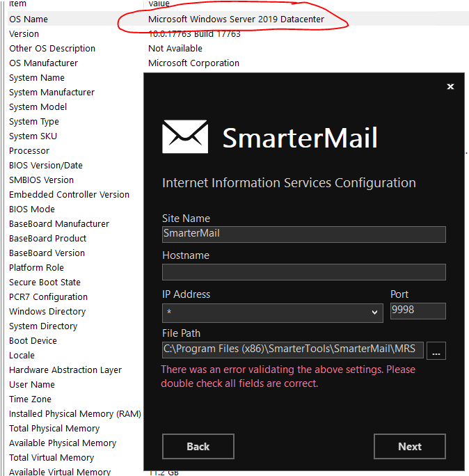The height and width of the screenshot is (476, 469).
Task: Click the System Manufacturer entry
Action: [51, 93]
